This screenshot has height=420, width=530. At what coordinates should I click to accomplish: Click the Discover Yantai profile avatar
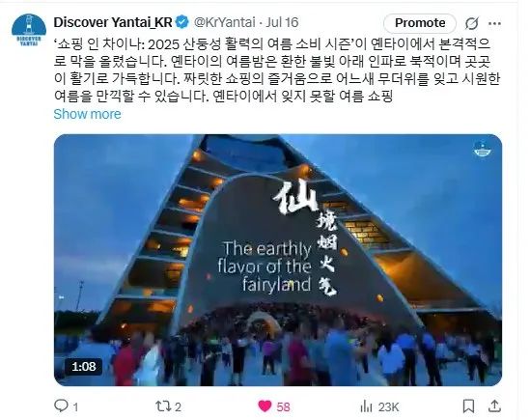coord(29,30)
